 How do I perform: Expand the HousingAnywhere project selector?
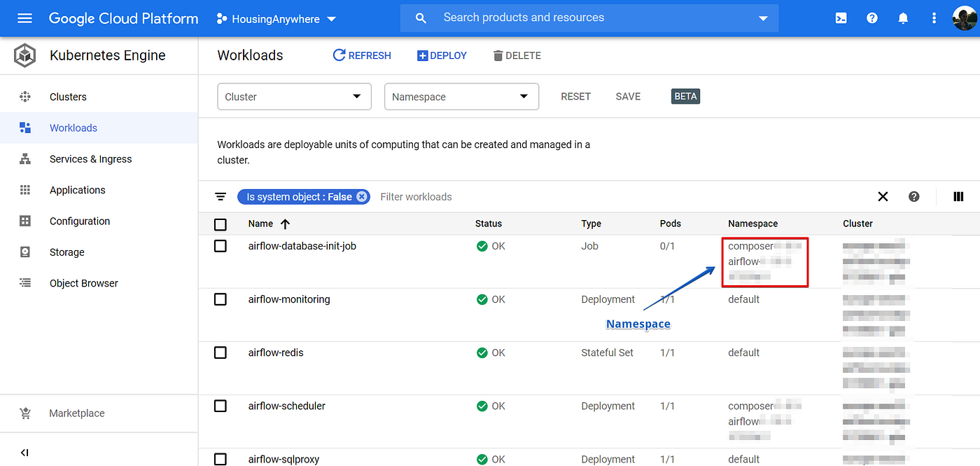(x=331, y=19)
